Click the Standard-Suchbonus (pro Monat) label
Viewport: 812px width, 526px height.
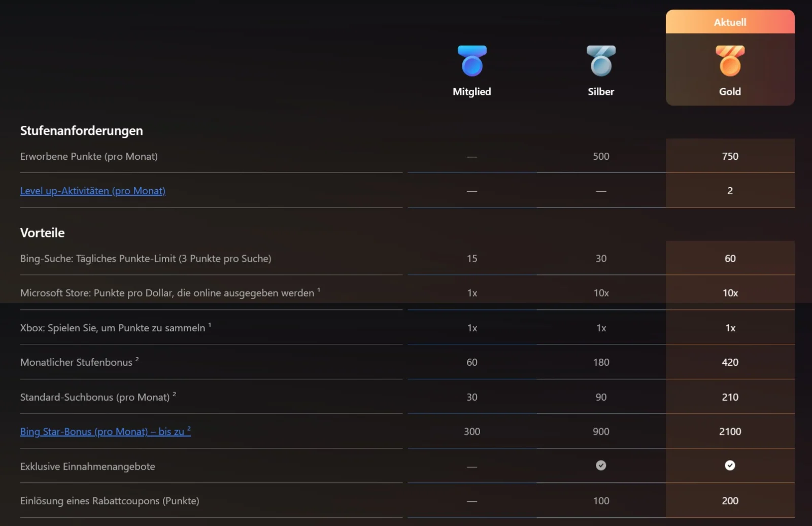tap(98, 397)
